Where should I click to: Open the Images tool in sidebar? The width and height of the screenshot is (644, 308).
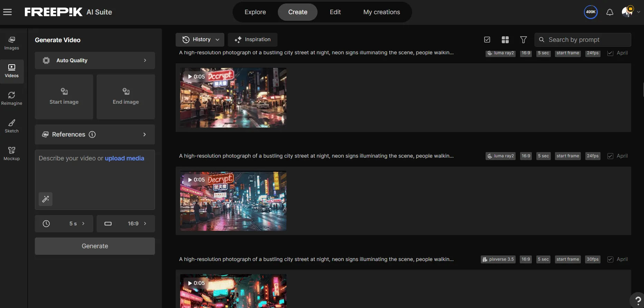pos(12,43)
